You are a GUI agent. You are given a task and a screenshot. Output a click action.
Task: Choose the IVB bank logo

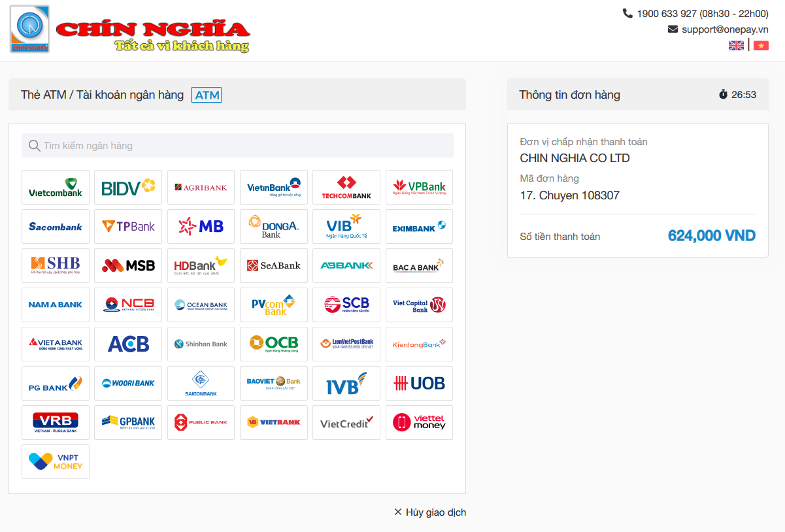346,384
